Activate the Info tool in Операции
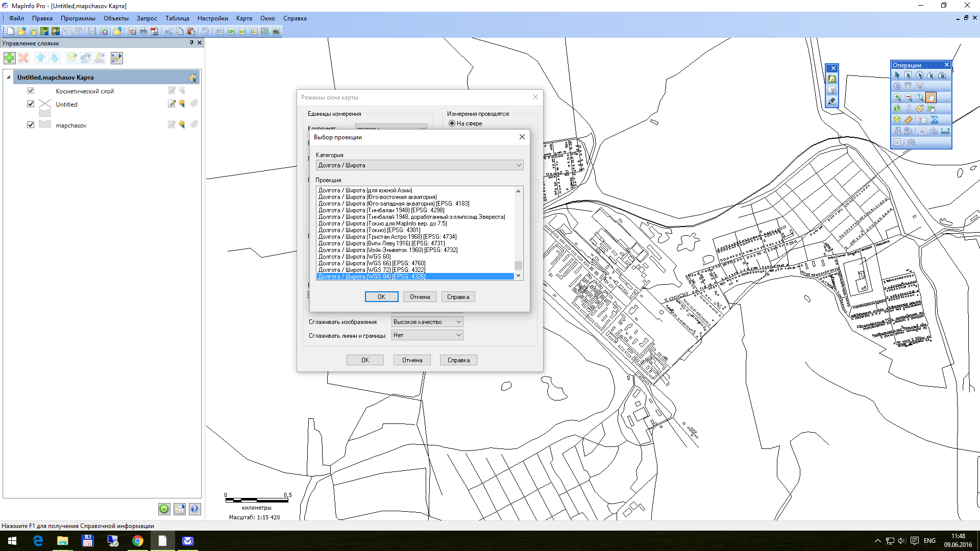Viewport: 980px width, 551px height. tap(897, 108)
